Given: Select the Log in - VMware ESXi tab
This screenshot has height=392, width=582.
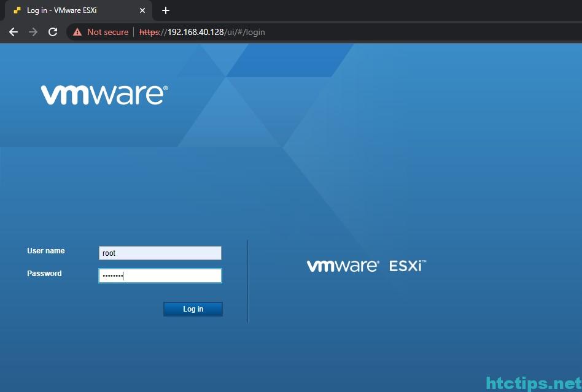Looking at the screenshot, I should [79, 10].
